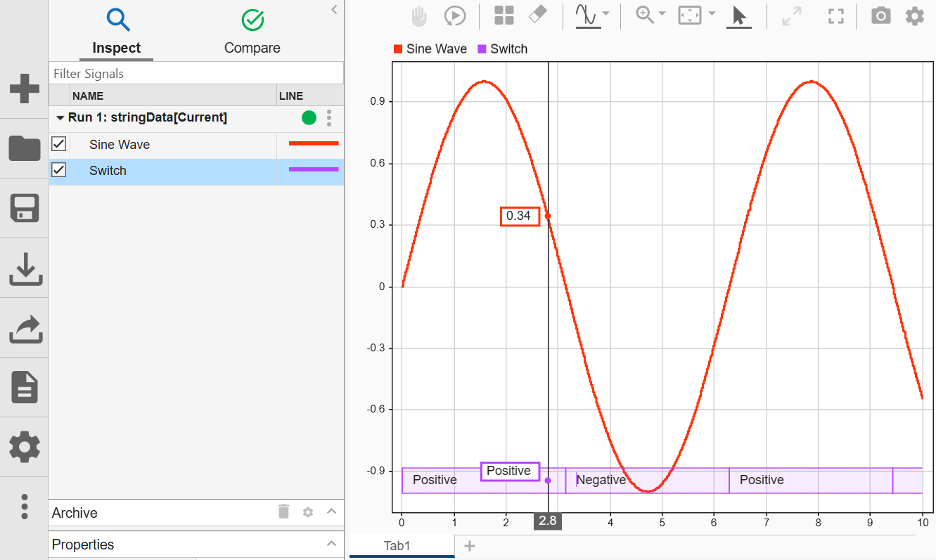Uncheck the Switch signal checkbox
Viewport: 936px width, 560px height.
pos(59,170)
